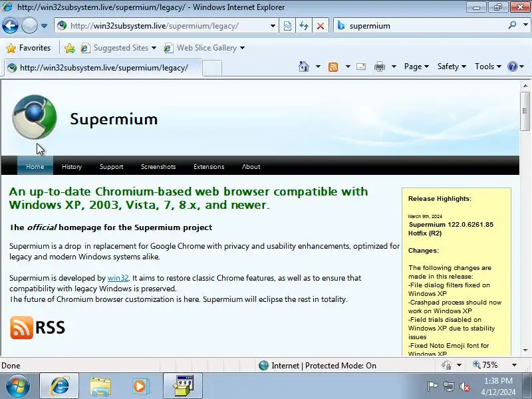Click the Forward navigation button
The width and height of the screenshot is (532, 399).
29,26
